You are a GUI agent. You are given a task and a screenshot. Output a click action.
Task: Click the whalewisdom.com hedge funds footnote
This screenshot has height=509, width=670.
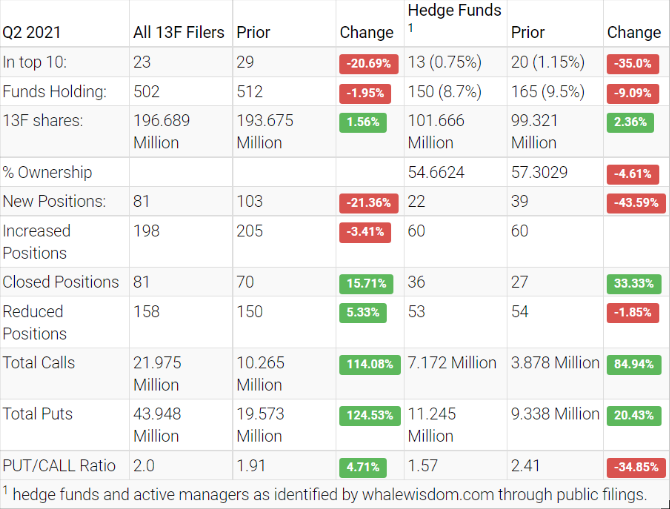325,494
